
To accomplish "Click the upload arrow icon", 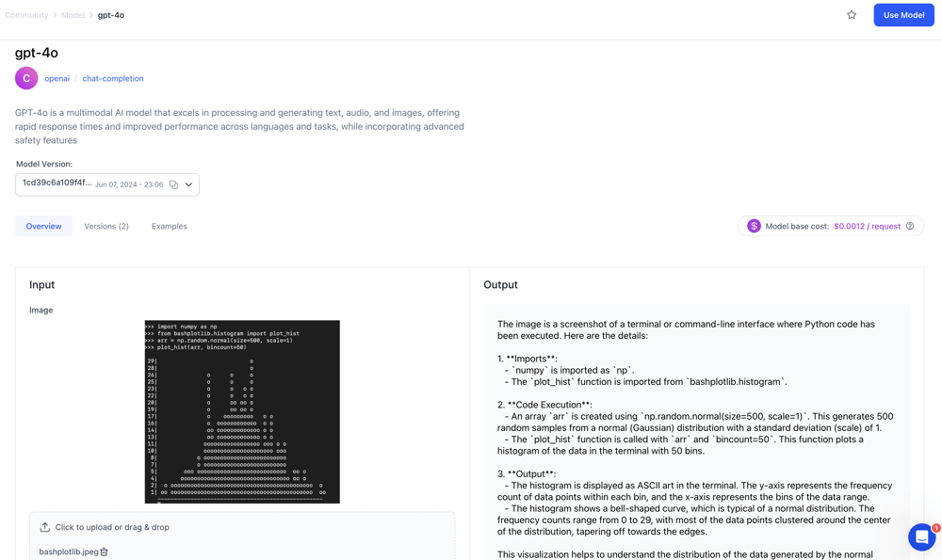I will [x=44, y=527].
